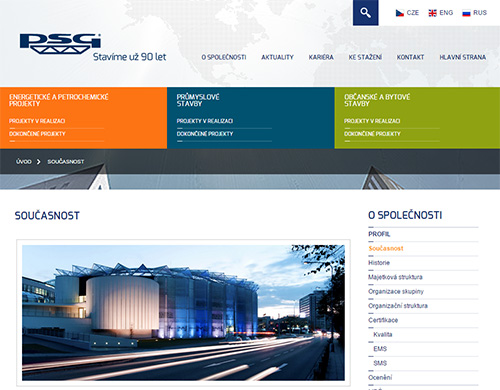Go to the Kariéra page

point(321,57)
